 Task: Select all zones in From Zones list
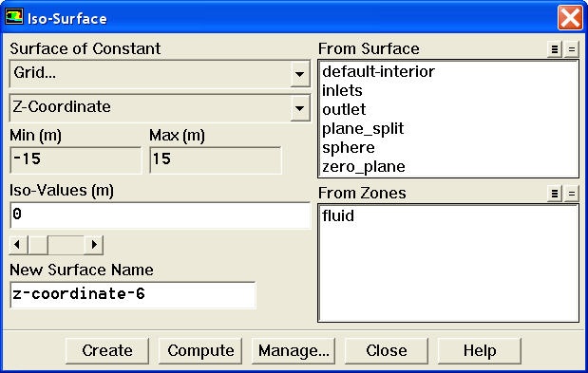554,194
